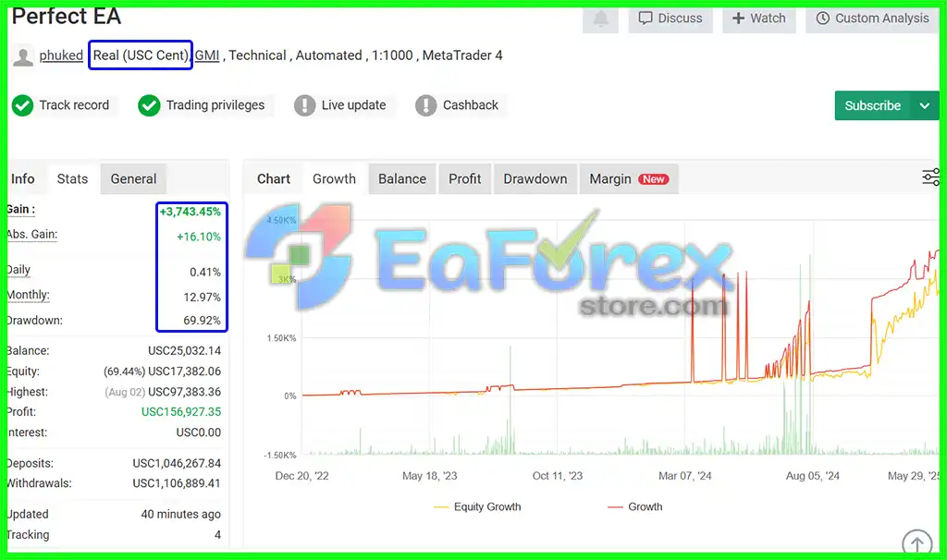This screenshot has height=560, width=947.
Task: Click the profit value USC156,927.35
Action: [181, 411]
